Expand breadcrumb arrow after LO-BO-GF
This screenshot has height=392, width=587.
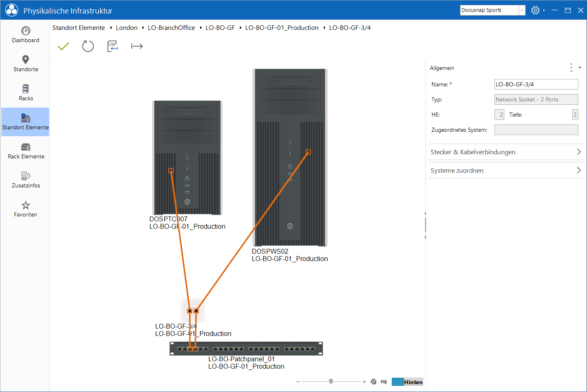[x=240, y=28]
